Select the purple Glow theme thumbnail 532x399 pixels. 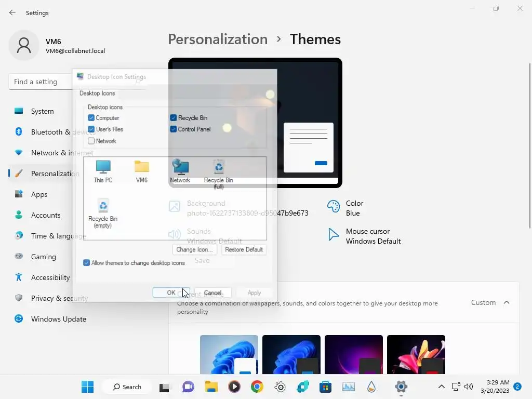(x=353, y=354)
